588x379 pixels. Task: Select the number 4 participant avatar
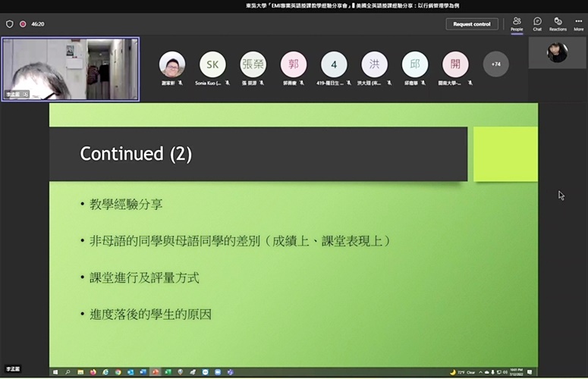click(x=334, y=64)
